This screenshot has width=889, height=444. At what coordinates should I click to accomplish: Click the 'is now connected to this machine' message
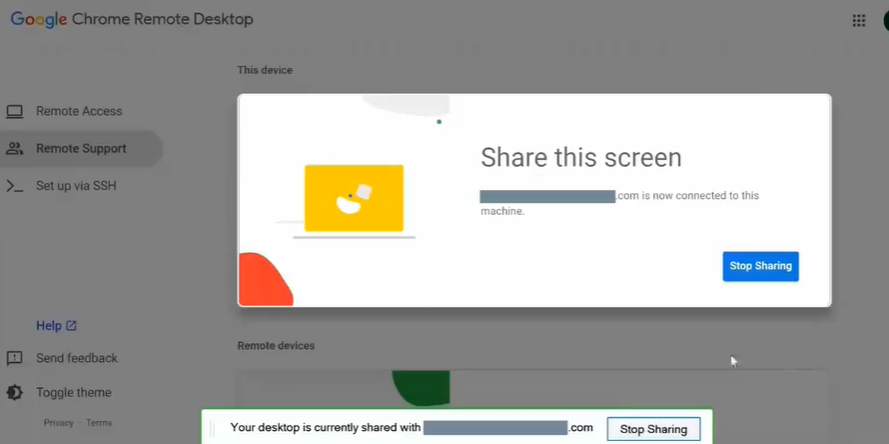coord(620,203)
